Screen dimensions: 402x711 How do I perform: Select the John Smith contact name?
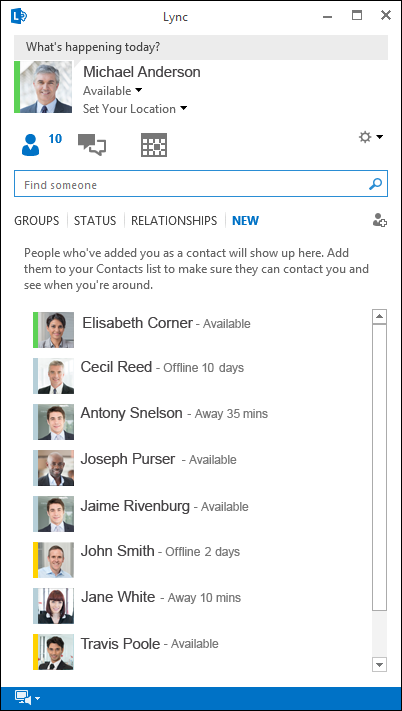tap(117, 551)
